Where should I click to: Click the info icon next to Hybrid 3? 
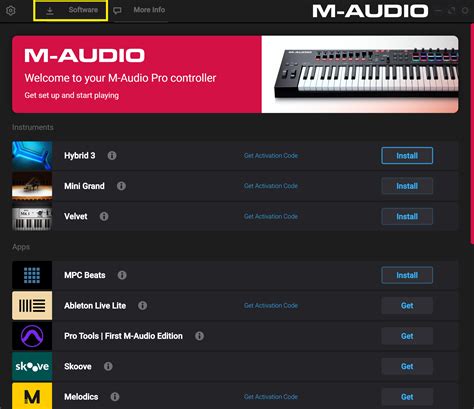click(112, 155)
